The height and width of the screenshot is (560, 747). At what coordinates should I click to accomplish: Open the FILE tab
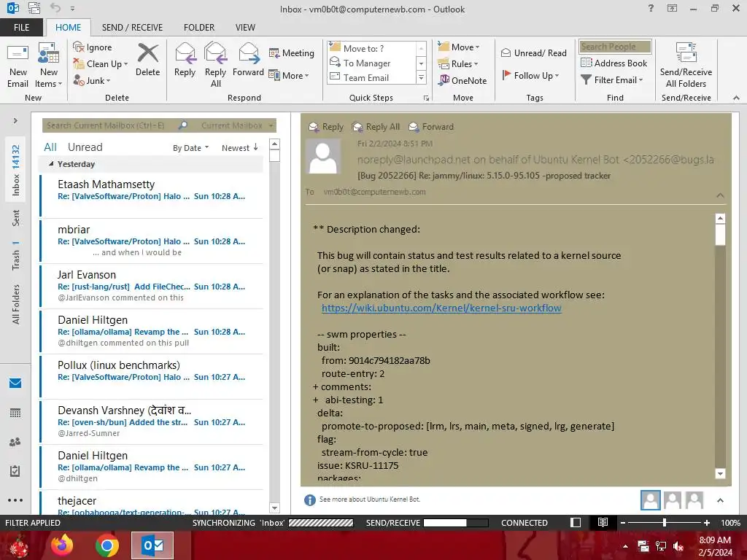point(21,28)
